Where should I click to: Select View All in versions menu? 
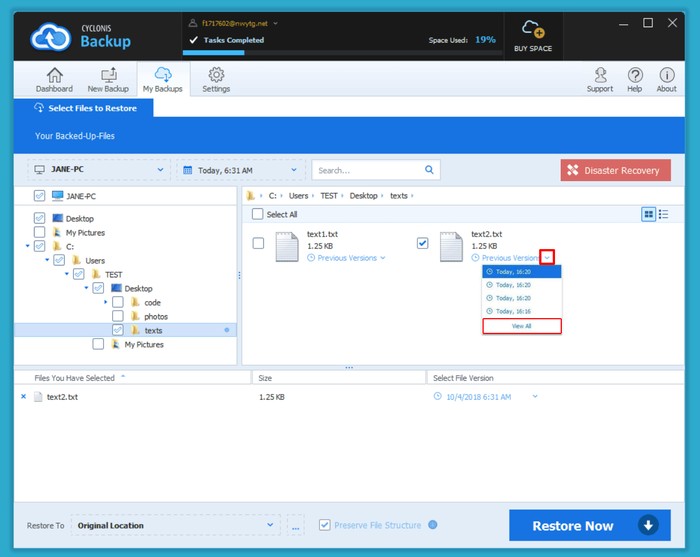[522, 326]
